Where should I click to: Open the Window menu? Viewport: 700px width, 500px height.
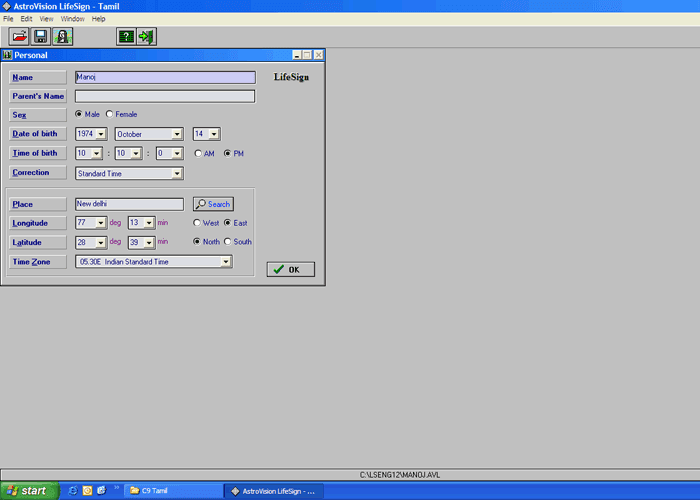[x=72, y=19]
